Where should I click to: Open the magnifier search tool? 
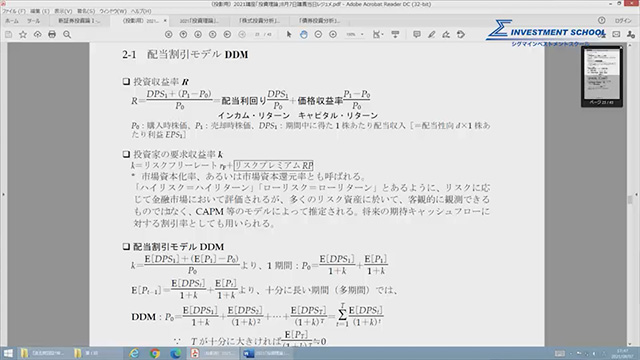point(67,35)
